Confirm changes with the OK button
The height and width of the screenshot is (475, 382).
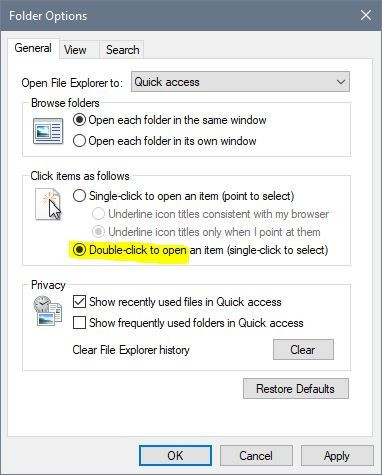(x=175, y=456)
